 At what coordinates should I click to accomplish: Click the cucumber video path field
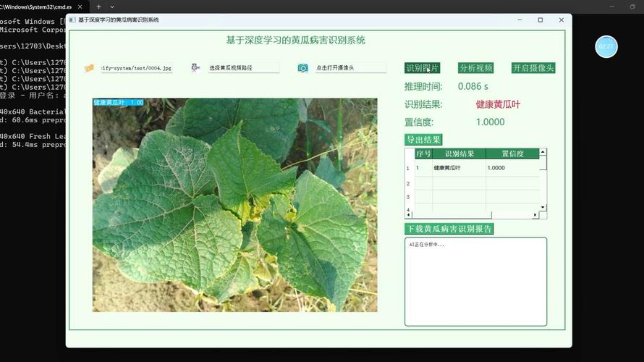pos(244,68)
